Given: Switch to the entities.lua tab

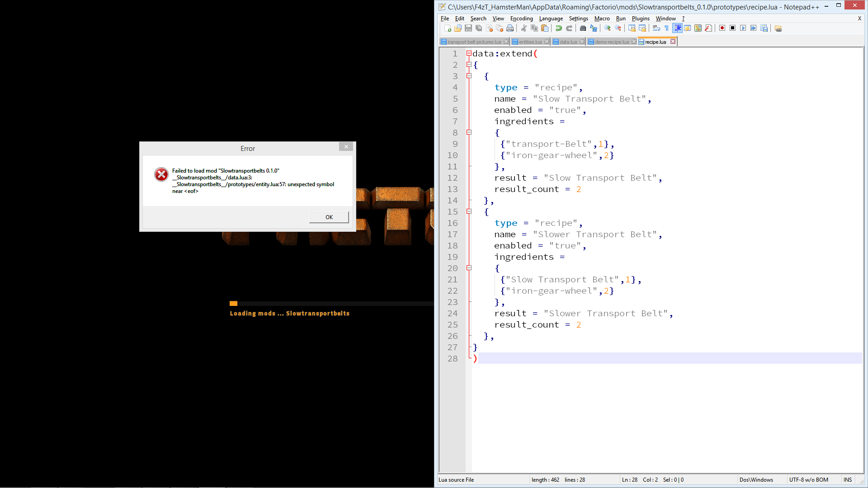Looking at the screenshot, I should click(x=530, y=42).
